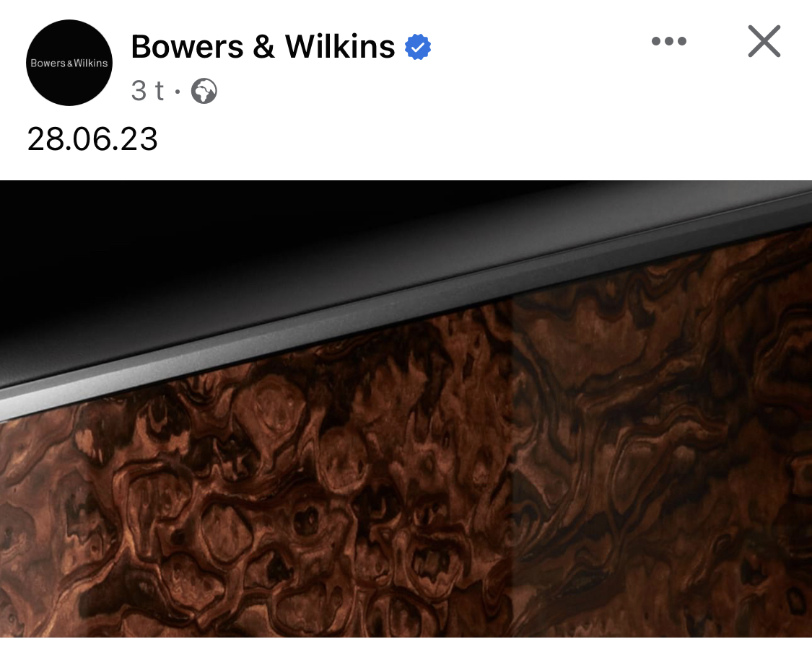
Task: Open the Bowers & Wilkins page name link
Action: (x=263, y=47)
